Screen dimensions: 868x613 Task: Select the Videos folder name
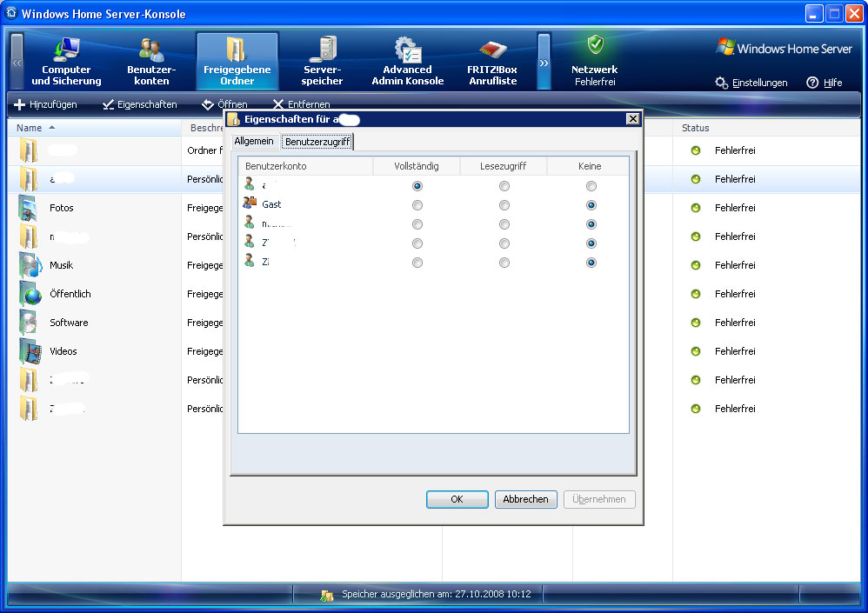(63, 352)
